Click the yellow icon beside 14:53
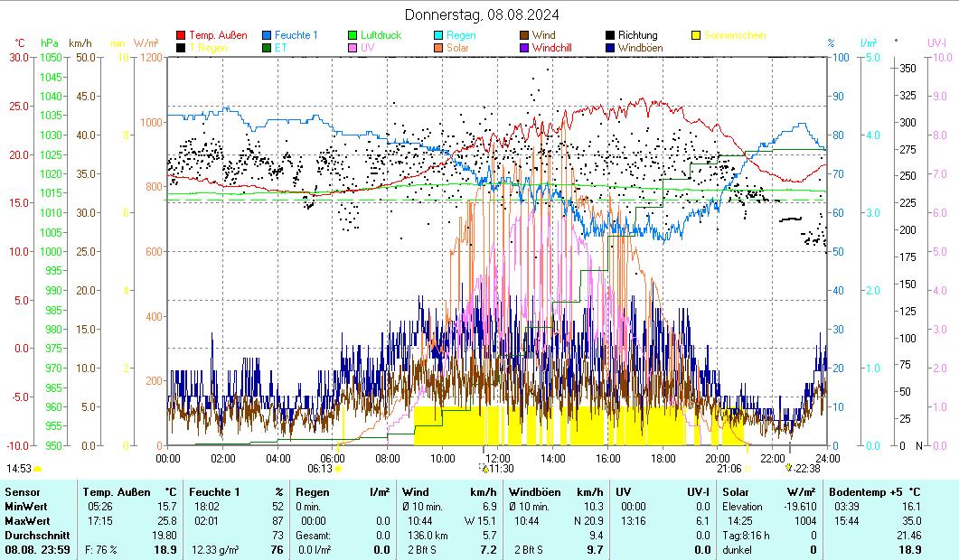This screenshot has width=959, height=560. point(38,469)
